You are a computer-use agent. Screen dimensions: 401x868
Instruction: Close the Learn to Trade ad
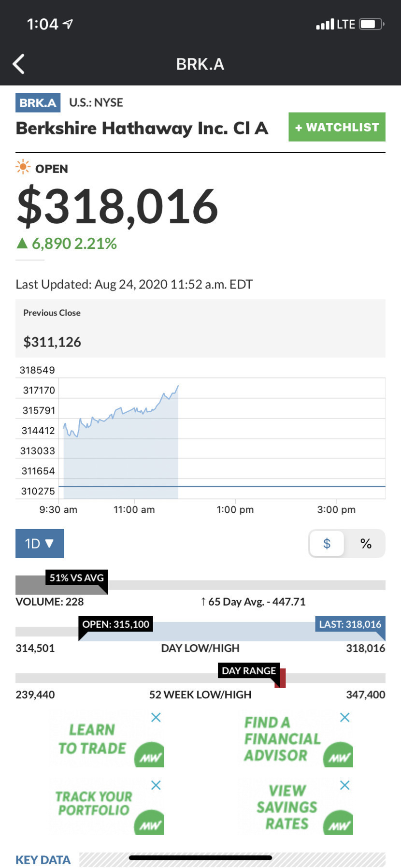(x=156, y=717)
